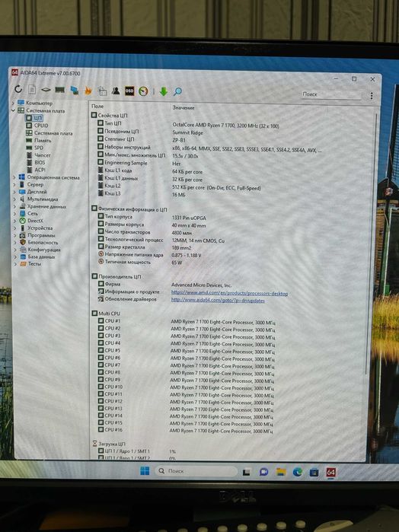Launch the stability test flame icon
This screenshot has width=399, height=532.
point(88,91)
